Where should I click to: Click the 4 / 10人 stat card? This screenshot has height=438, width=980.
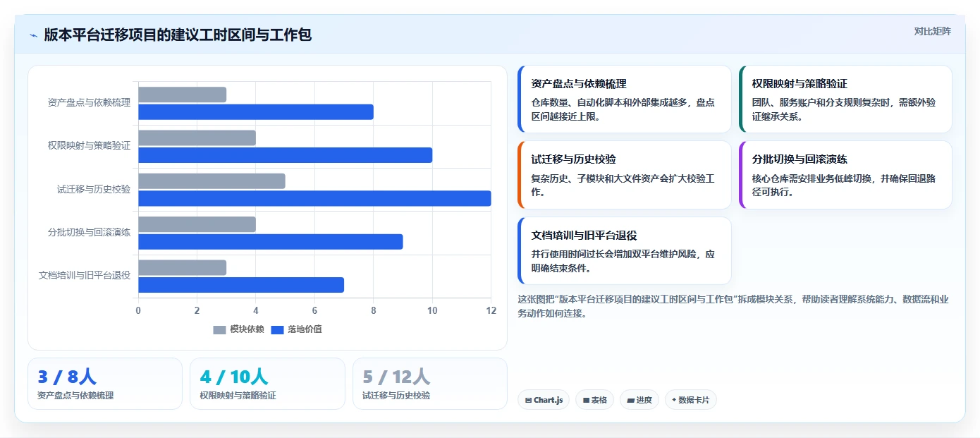tap(267, 384)
